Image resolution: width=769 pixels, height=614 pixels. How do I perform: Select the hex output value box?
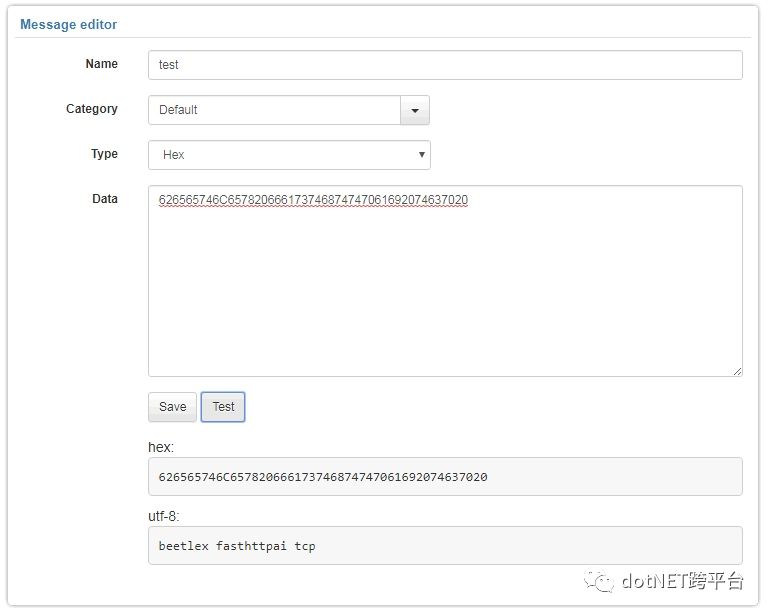click(x=445, y=477)
